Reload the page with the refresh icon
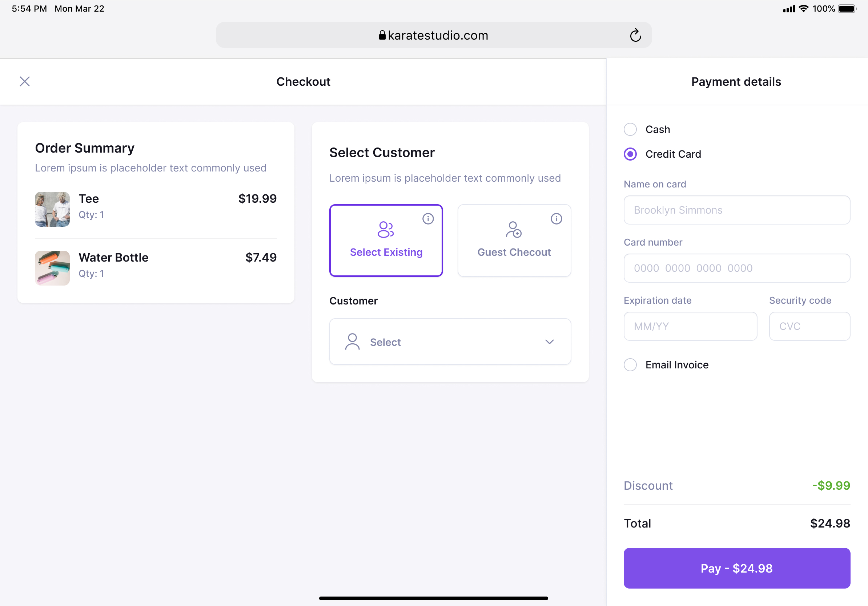Screen dimensions: 868x606 tap(635, 35)
